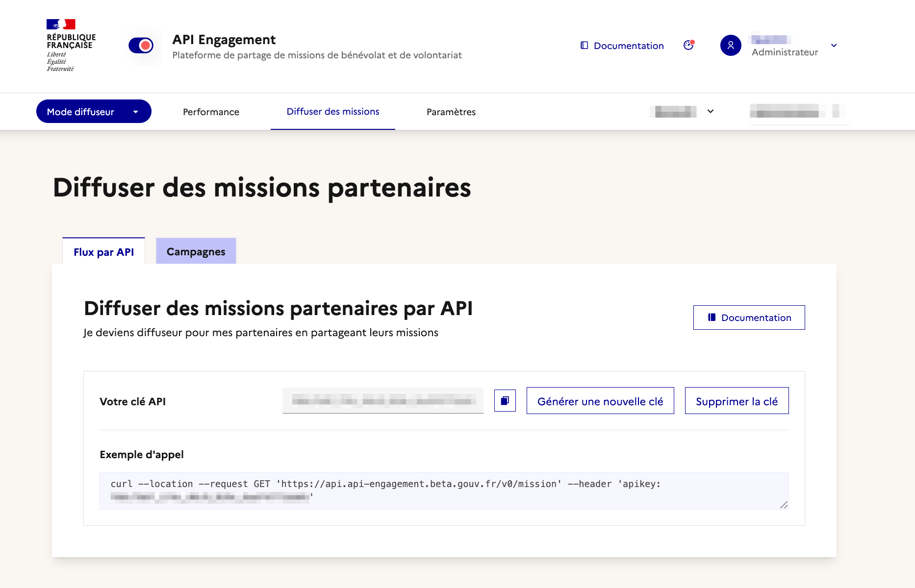Open the notification icon with red dot
Screen dimensions: 915x588
(x=688, y=46)
